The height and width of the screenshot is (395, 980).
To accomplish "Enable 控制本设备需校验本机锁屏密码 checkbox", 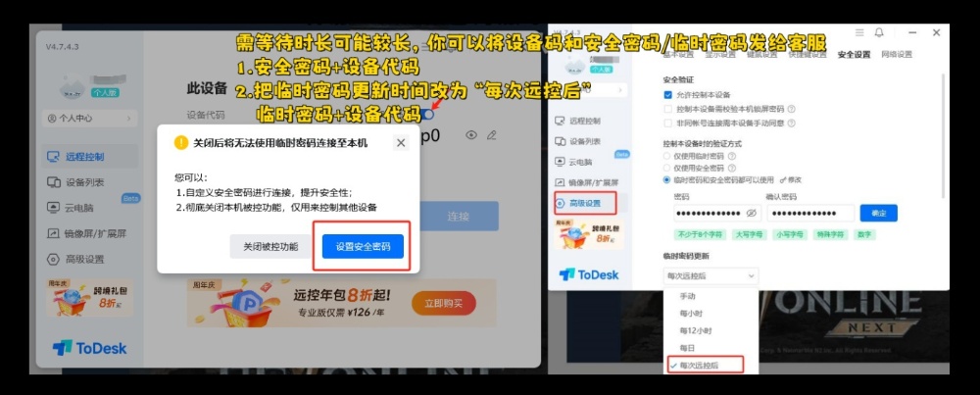I will 668,109.
